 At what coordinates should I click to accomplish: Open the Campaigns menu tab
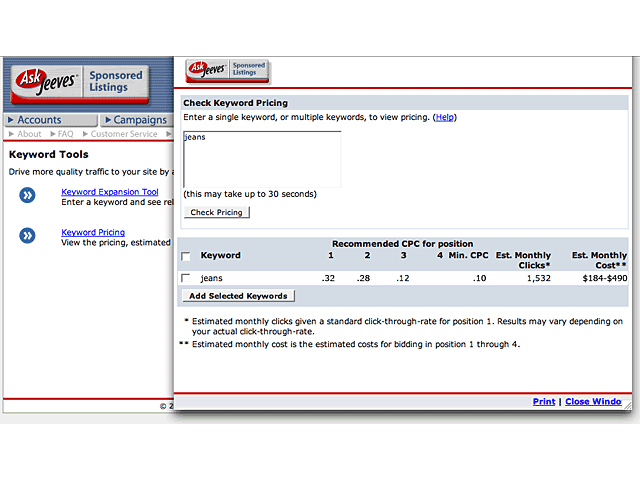pyautogui.click(x=137, y=120)
